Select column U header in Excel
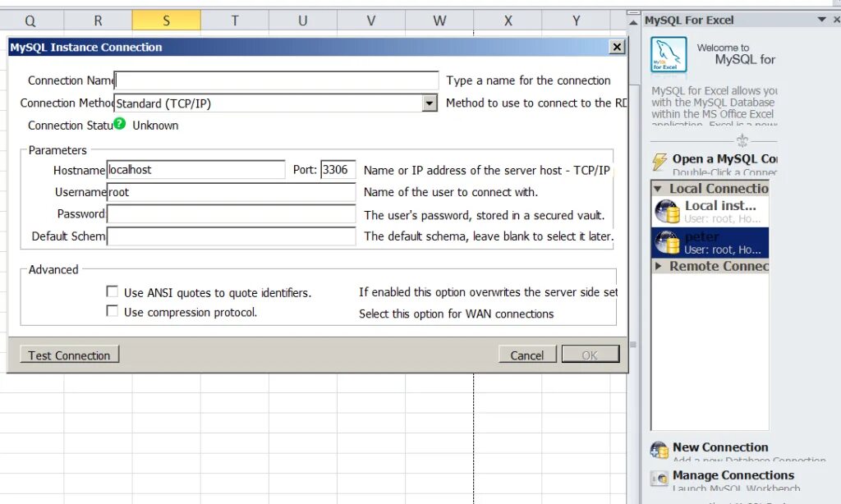 coord(303,21)
